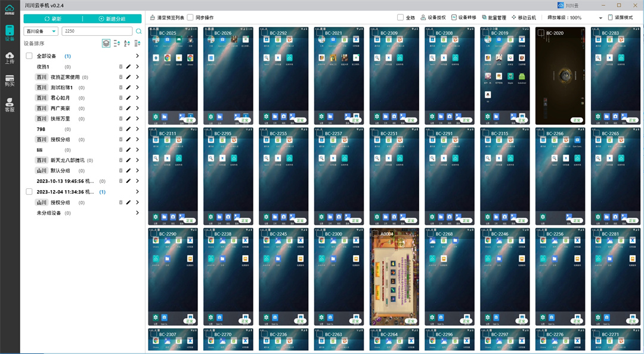Open the 缩放等级 100% dropdown arrow
Image resolution: width=644 pixels, height=354 pixels.
pyautogui.click(x=600, y=18)
